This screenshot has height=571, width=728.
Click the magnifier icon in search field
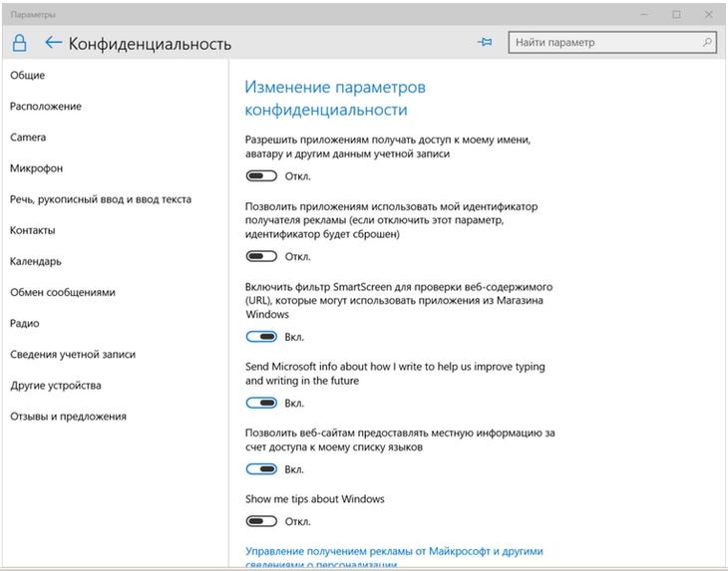707,42
